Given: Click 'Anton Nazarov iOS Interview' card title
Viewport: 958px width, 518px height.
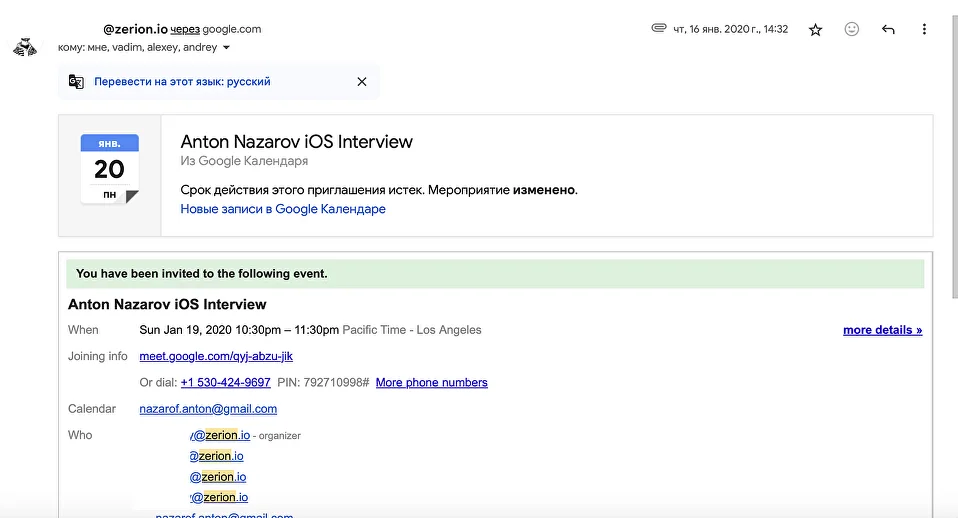Looking at the screenshot, I should click(296, 142).
